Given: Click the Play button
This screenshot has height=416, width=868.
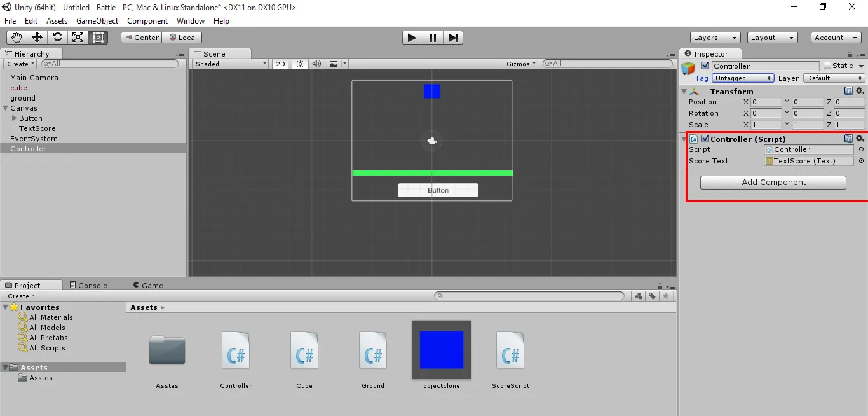Looking at the screenshot, I should 412,38.
